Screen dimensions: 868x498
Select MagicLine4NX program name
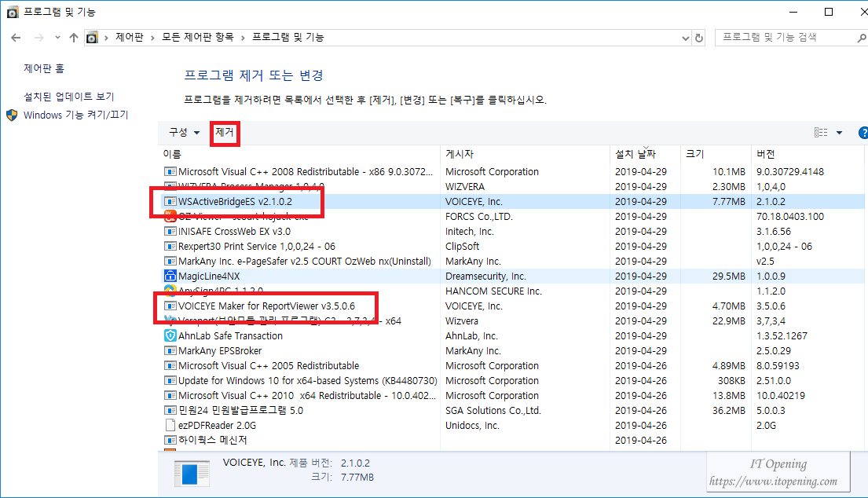point(209,276)
